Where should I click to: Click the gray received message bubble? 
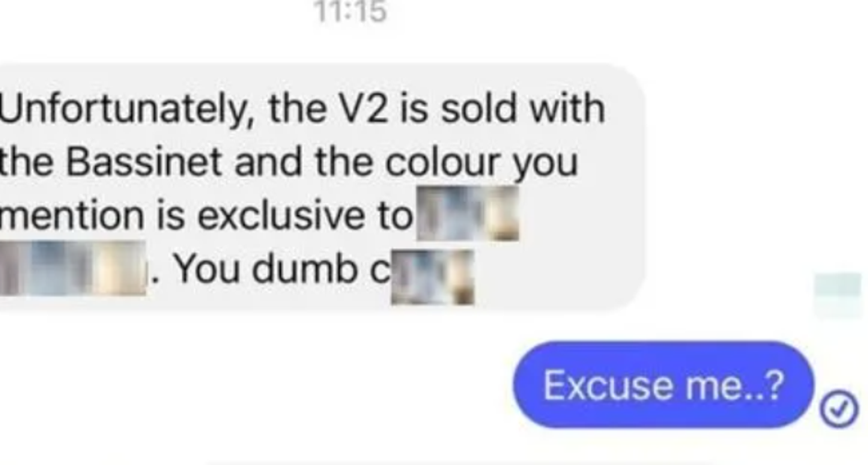[321, 187]
